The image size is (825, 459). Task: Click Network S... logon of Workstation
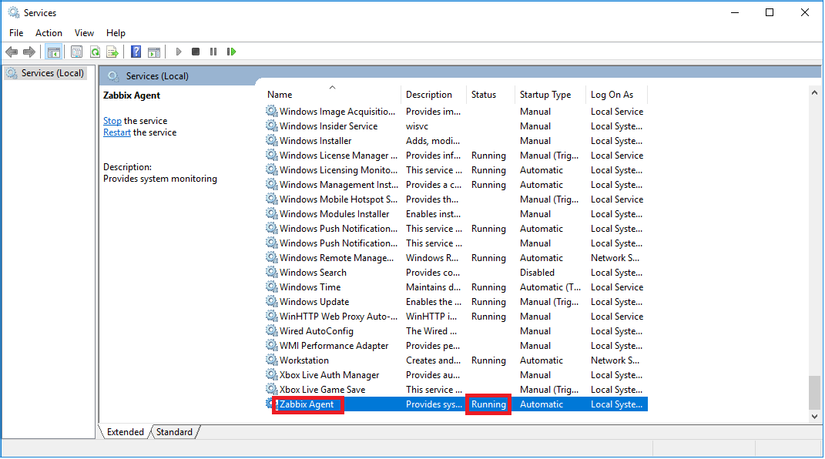click(x=615, y=360)
